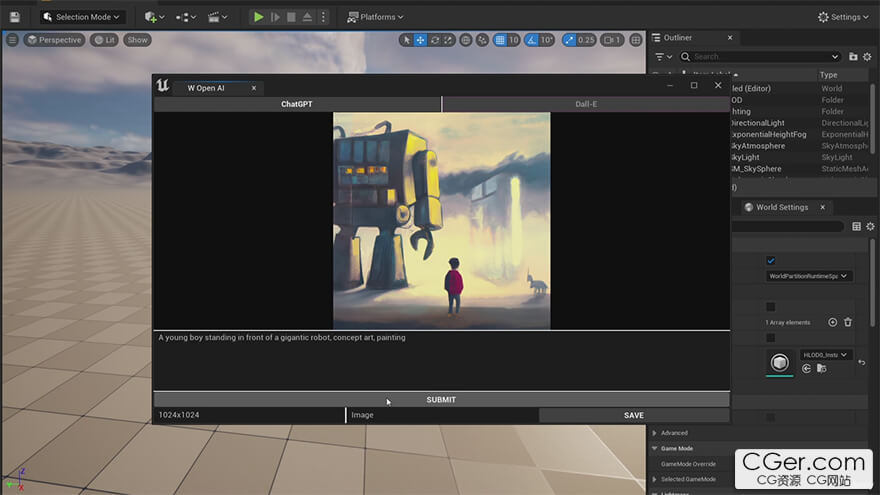
Task: Submit the Dall-E prompt
Action: [442, 400]
